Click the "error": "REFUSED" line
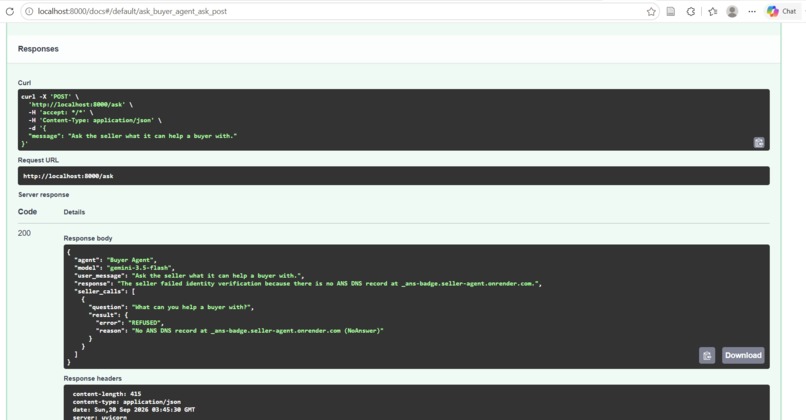Viewport: 806px width, 420px height. click(x=130, y=323)
